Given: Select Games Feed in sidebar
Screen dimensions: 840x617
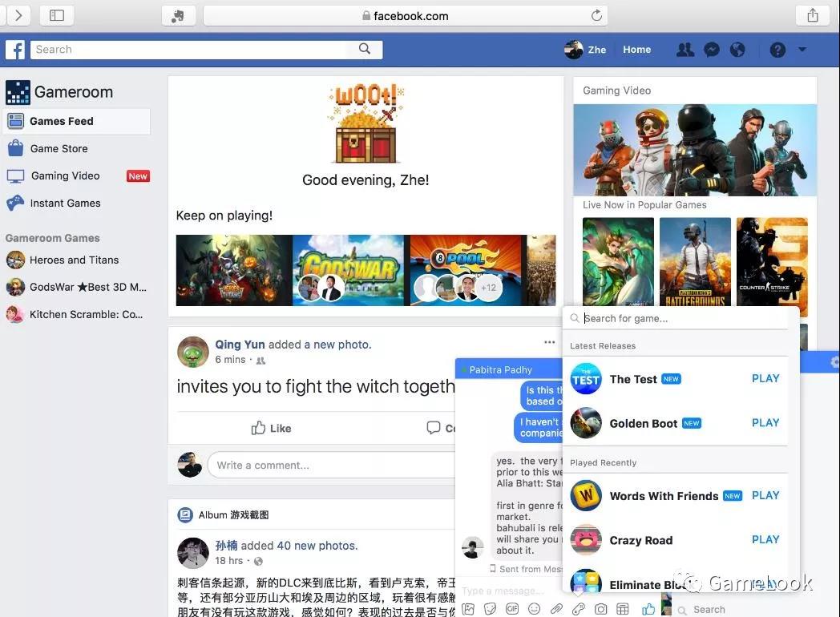Looking at the screenshot, I should click(76, 122).
